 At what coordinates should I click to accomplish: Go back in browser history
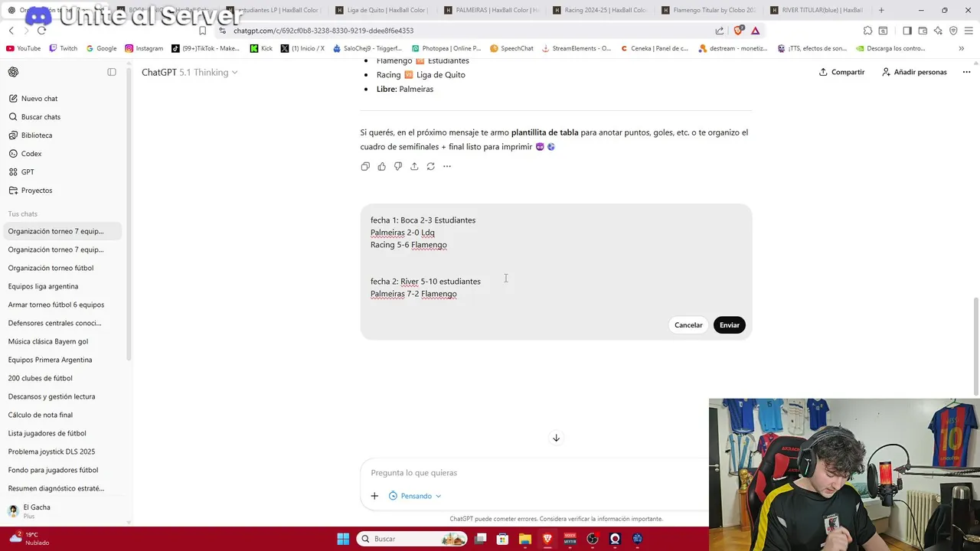pyautogui.click(x=11, y=31)
